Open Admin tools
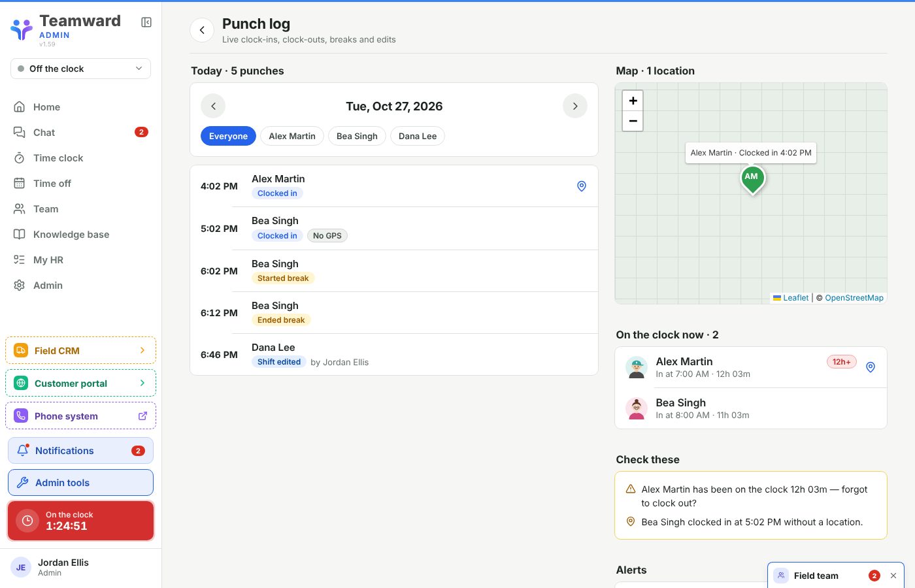 [81, 483]
